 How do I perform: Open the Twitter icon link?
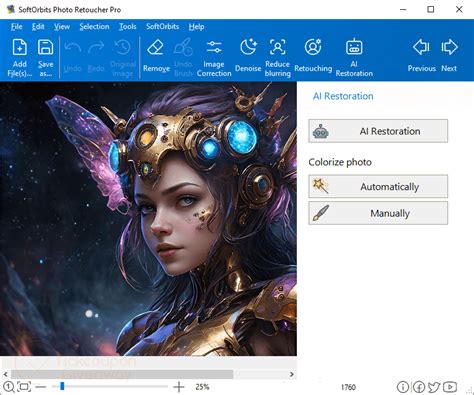pos(434,387)
